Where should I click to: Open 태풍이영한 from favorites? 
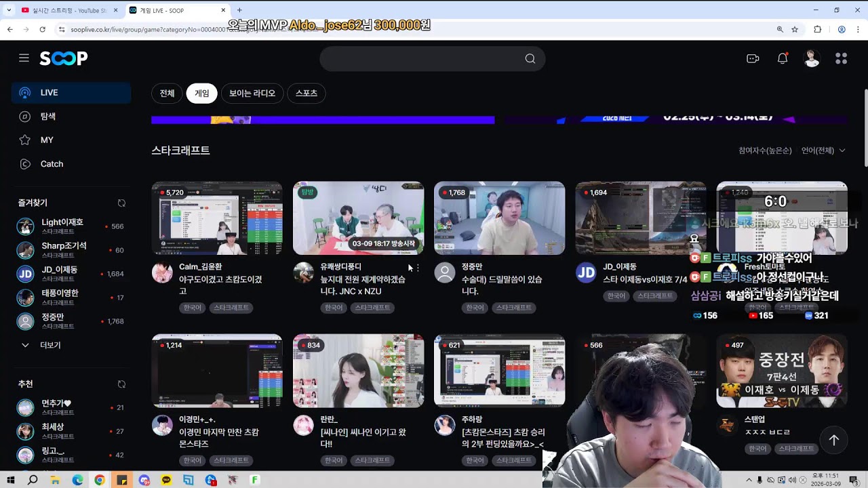[x=71, y=298]
